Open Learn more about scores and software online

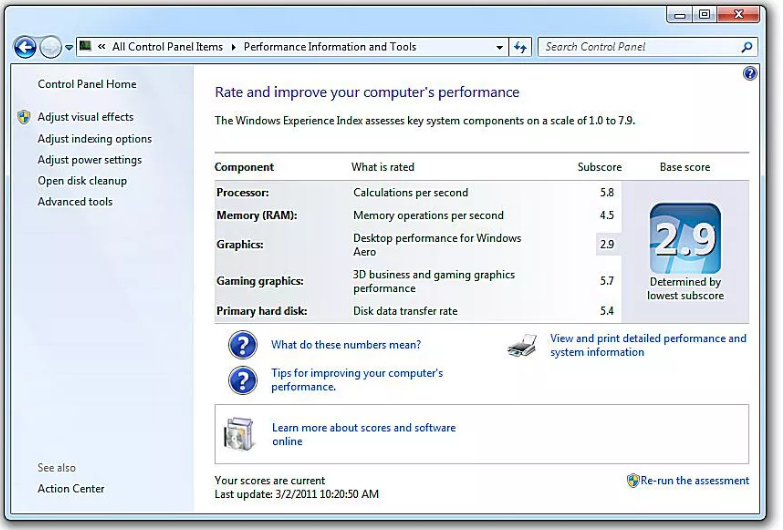click(x=364, y=435)
